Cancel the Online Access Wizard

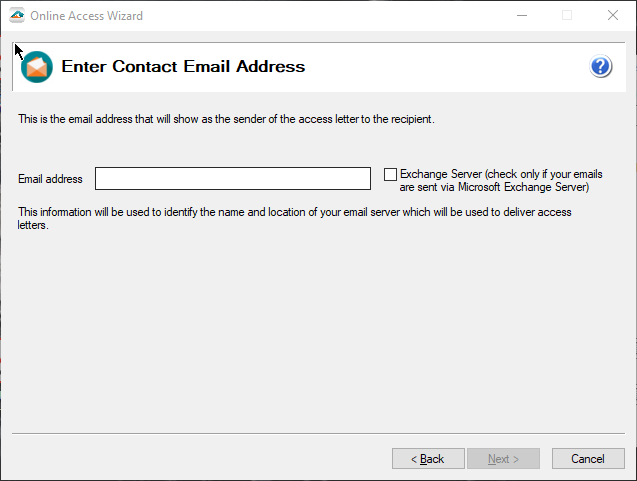click(x=588, y=459)
